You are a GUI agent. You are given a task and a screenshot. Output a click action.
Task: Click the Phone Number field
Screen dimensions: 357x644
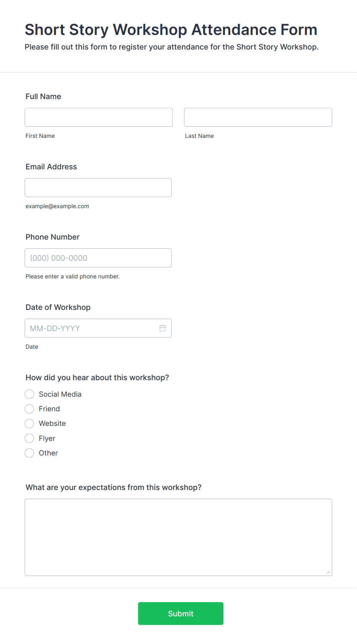(x=98, y=258)
